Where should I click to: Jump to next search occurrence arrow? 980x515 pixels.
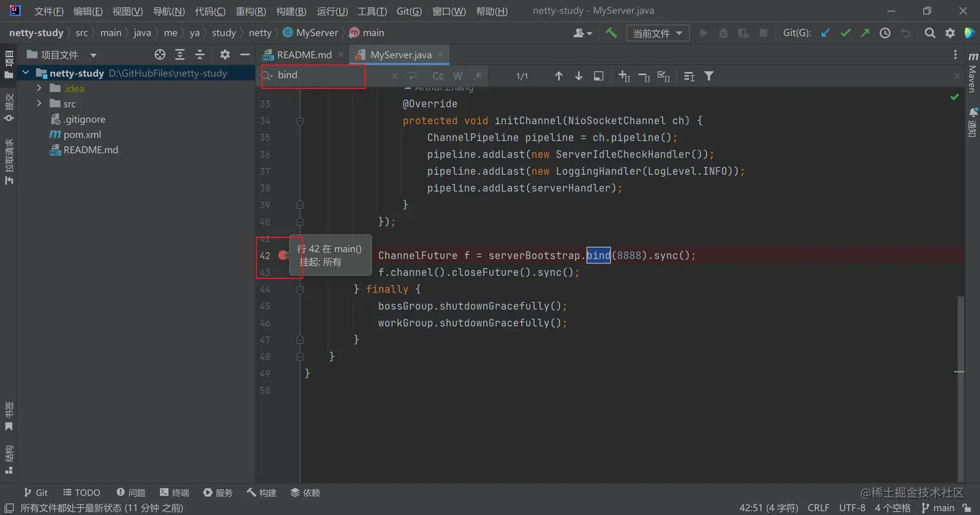pyautogui.click(x=578, y=77)
